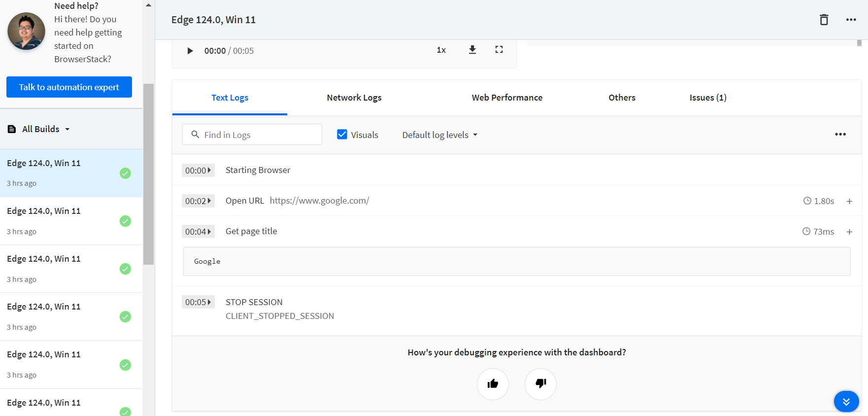The height and width of the screenshot is (416, 868).
Task: Click Talk to automation expert button
Action: (69, 87)
